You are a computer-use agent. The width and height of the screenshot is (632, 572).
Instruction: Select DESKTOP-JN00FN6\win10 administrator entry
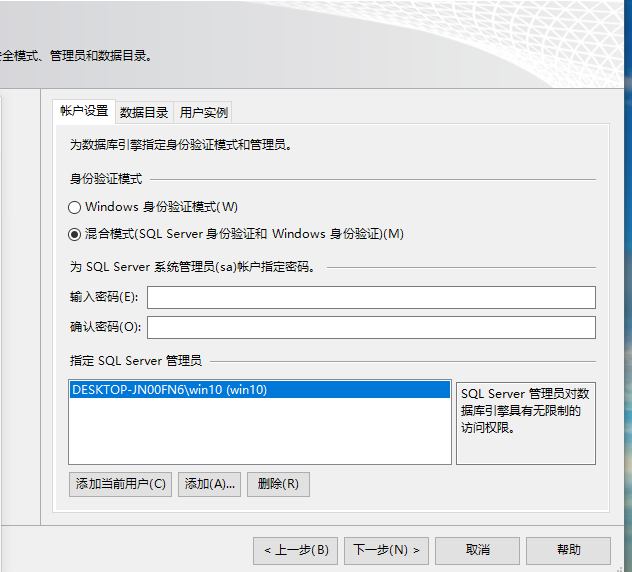click(x=260, y=390)
